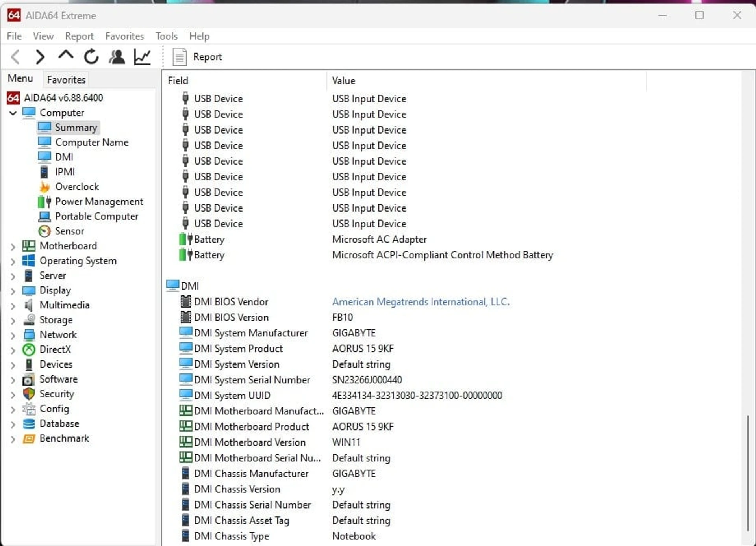Screen dimensions: 756x546
Task: Click the Software icon in the tree
Action: 29,379
